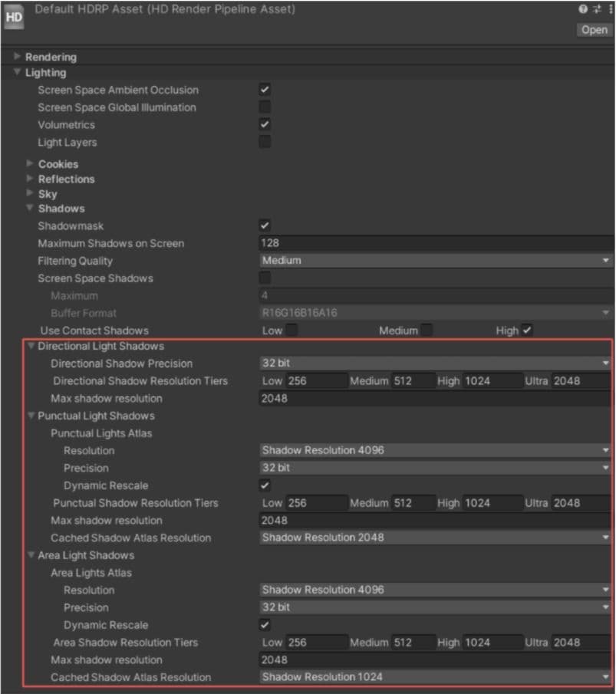The height and width of the screenshot is (694, 616).
Task: Expand the Sky foldout
Action: pyautogui.click(x=30, y=193)
